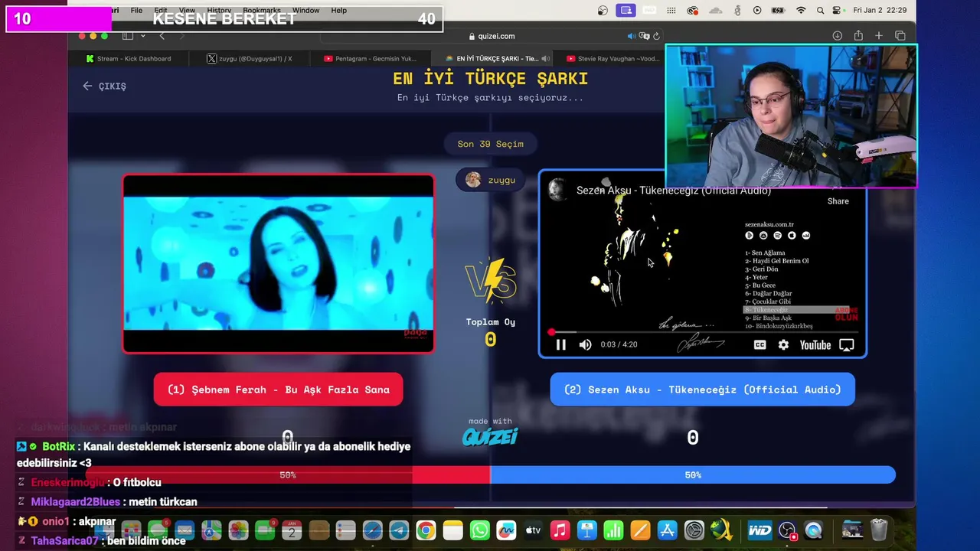Pause the Sezen Aksu YouTube video

pyautogui.click(x=560, y=345)
